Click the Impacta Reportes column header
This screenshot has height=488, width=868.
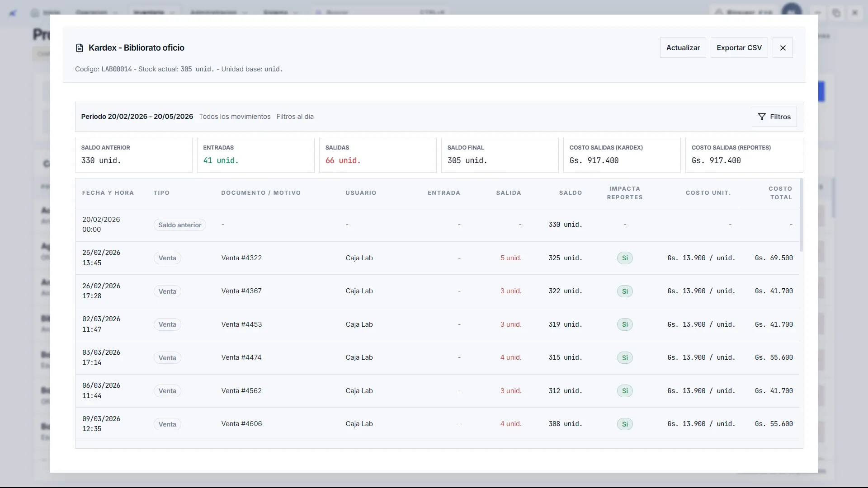coord(625,193)
